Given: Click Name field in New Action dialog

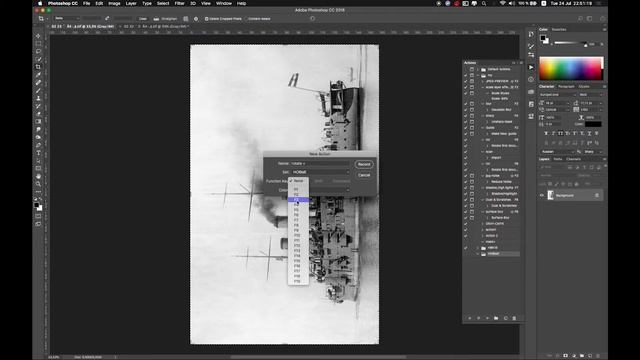Looking at the screenshot, I should pos(320,163).
